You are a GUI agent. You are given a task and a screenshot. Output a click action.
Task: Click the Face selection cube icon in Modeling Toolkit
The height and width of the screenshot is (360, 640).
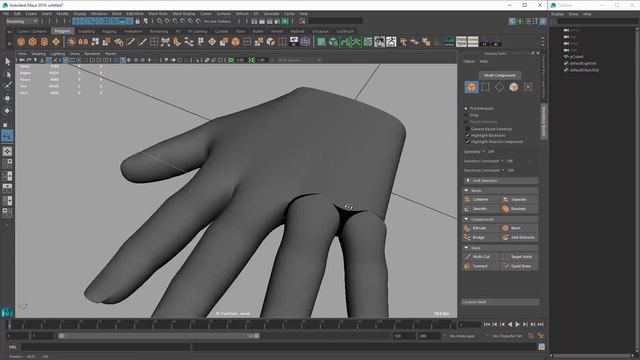[x=513, y=87]
